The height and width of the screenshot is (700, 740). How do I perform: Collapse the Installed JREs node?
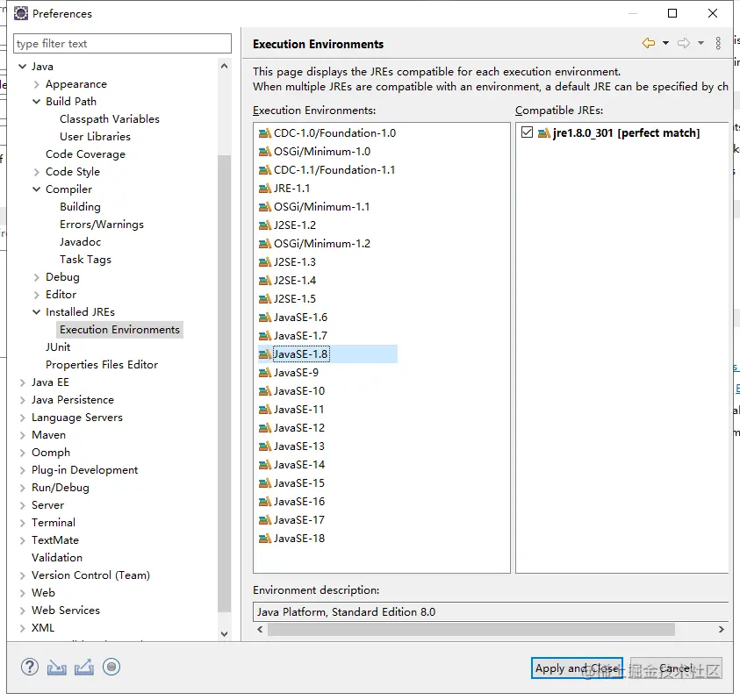pos(36,312)
